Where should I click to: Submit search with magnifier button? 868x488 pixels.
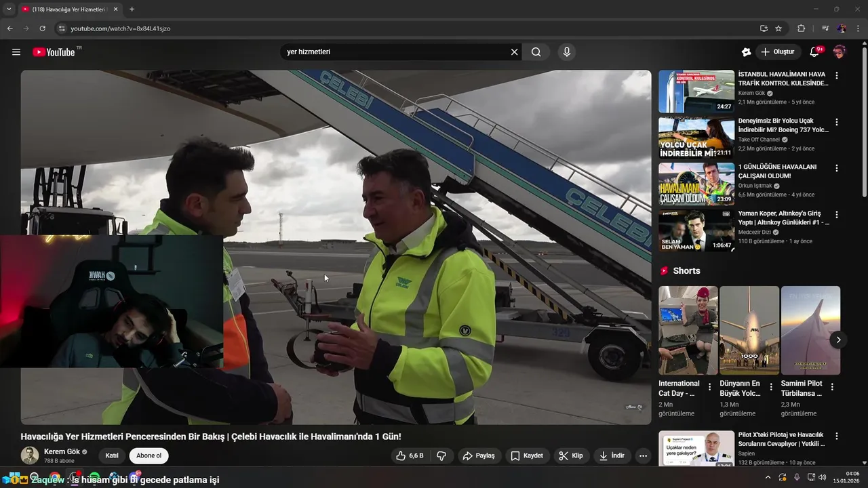click(536, 52)
